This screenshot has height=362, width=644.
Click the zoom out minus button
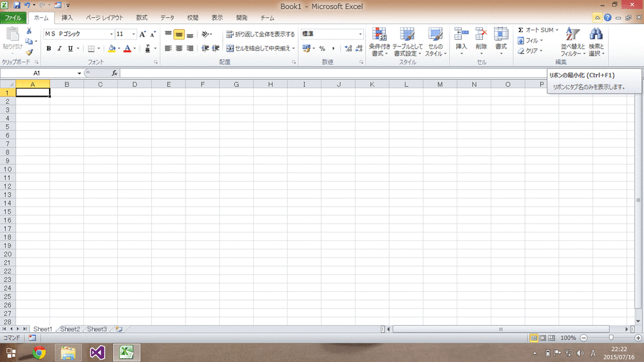point(583,338)
